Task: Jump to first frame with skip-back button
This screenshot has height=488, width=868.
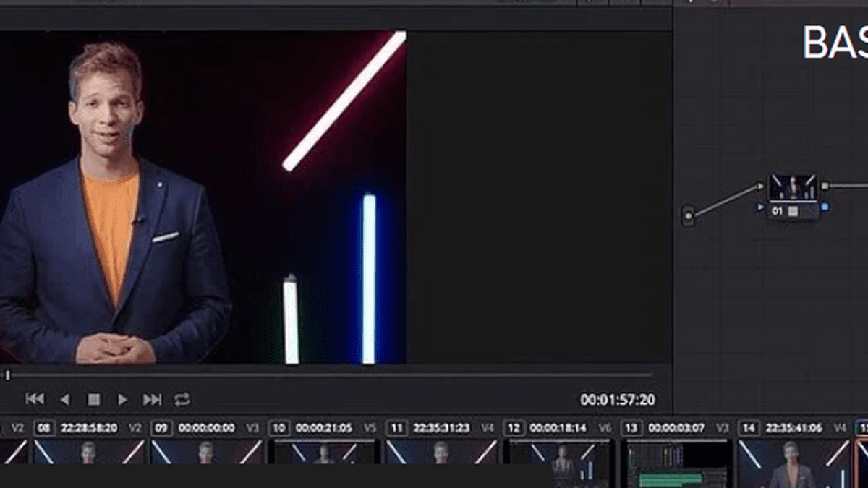Action: (35, 399)
